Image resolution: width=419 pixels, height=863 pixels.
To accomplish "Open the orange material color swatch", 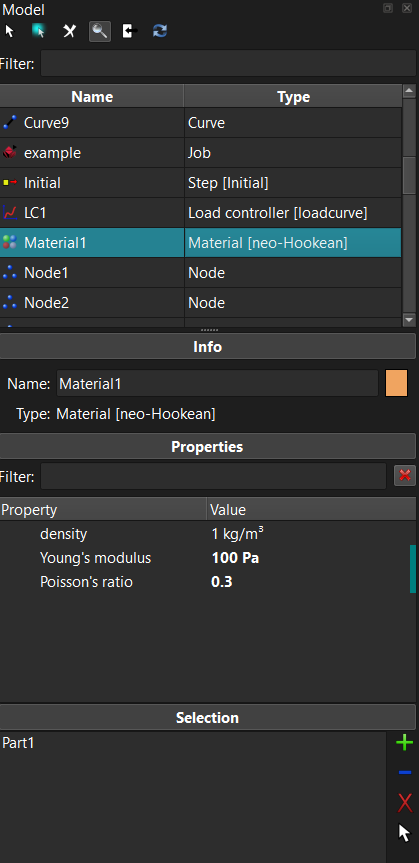I will (x=396, y=383).
